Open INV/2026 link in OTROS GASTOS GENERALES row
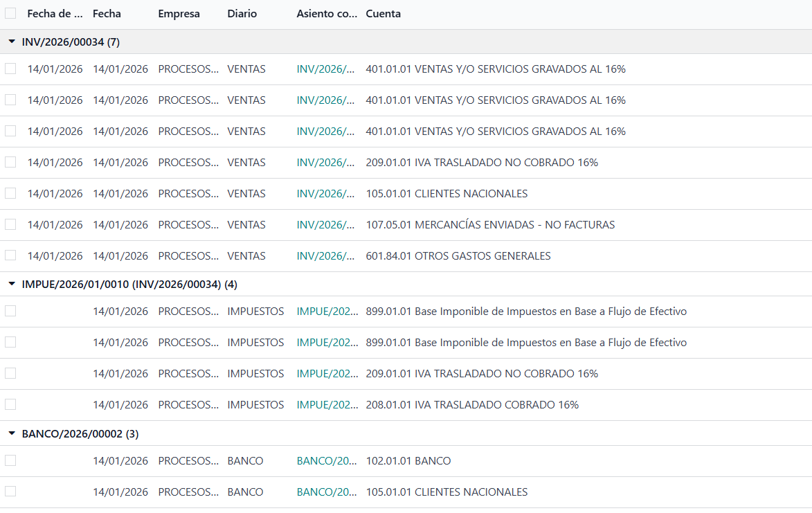Viewport: 812px width, 513px height. click(325, 255)
